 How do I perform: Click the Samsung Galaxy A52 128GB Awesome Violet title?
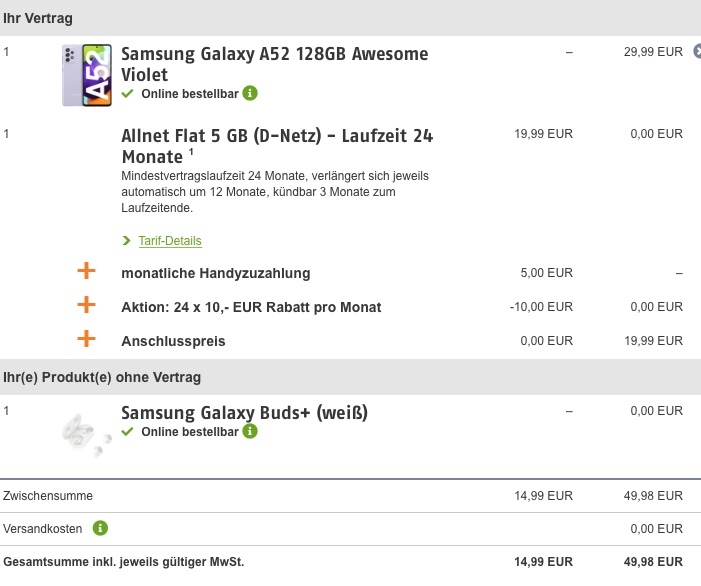[274, 64]
